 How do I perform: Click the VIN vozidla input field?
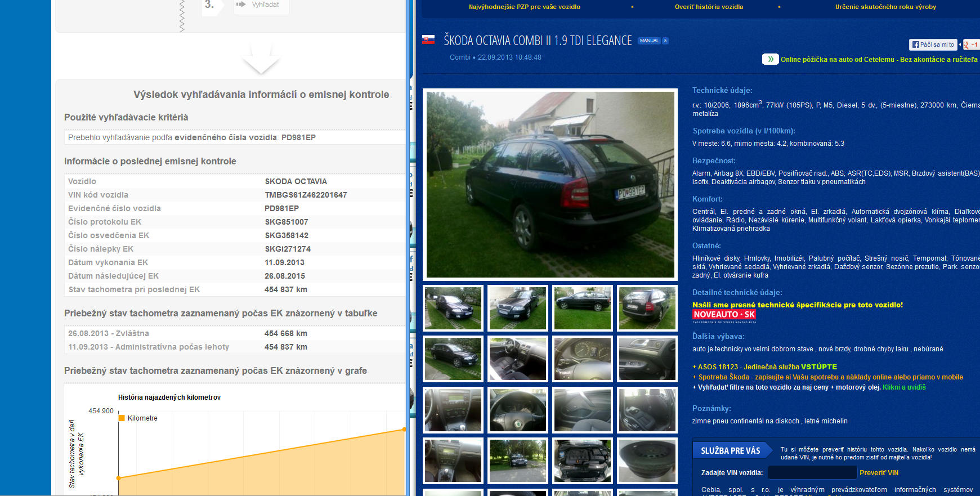point(812,473)
